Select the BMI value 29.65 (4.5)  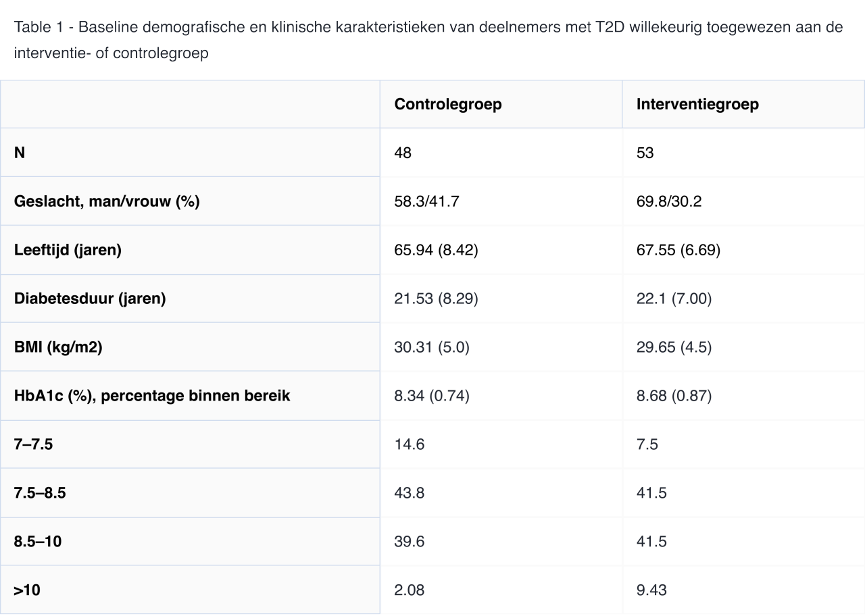[x=674, y=347]
